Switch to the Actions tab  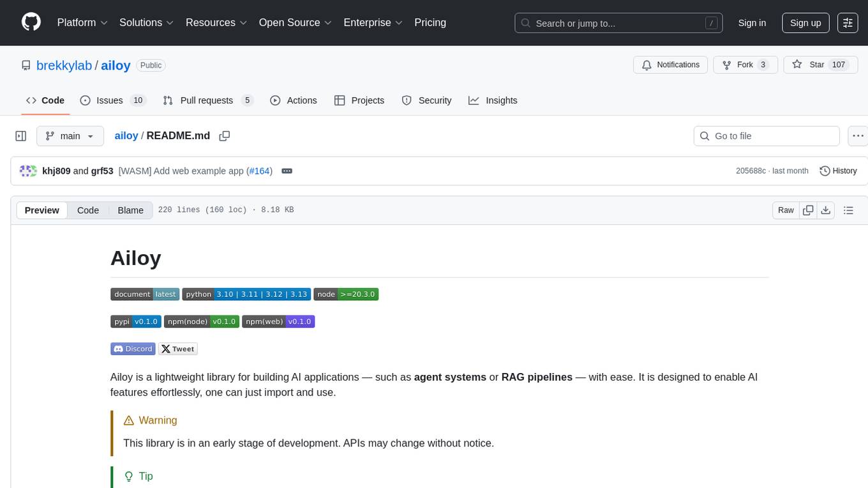click(294, 100)
